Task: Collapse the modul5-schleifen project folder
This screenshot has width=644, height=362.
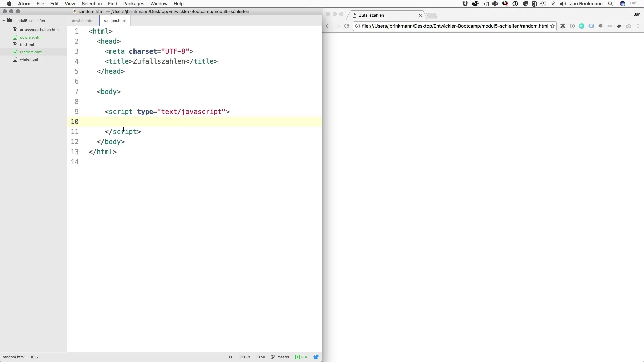Action: click(x=4, y=21)
